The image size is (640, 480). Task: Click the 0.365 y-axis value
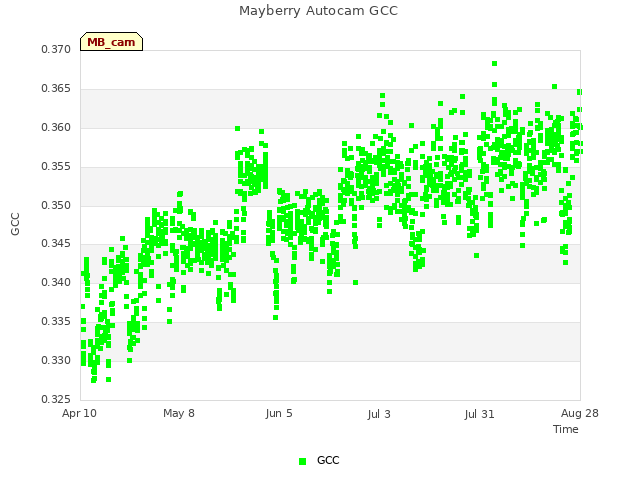click(x=56, y=89)
